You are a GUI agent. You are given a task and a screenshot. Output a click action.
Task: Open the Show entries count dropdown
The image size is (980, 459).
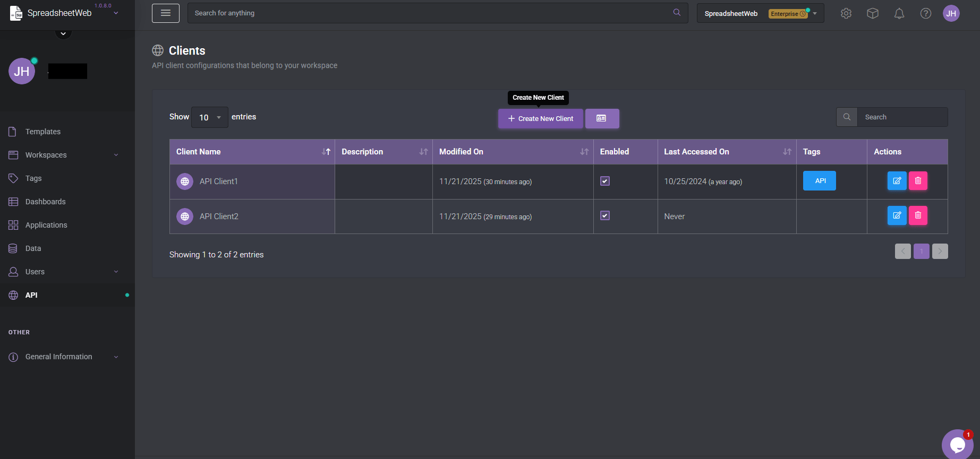click(x=209, y=117)
